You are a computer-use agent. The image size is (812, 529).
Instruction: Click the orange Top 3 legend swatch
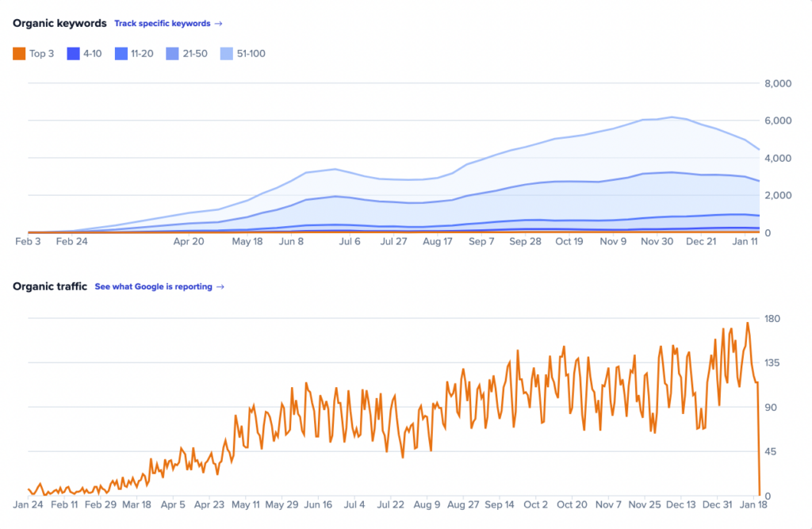coord(17,53)
